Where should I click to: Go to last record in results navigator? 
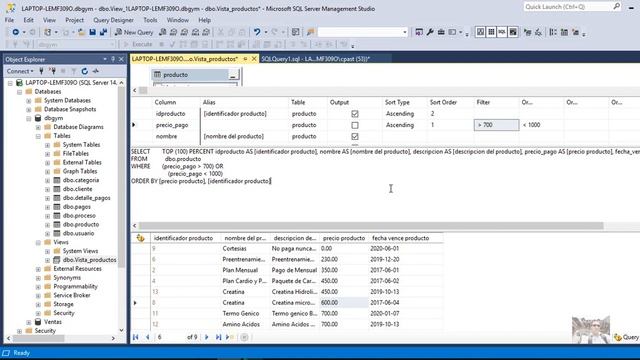[218, 337]
